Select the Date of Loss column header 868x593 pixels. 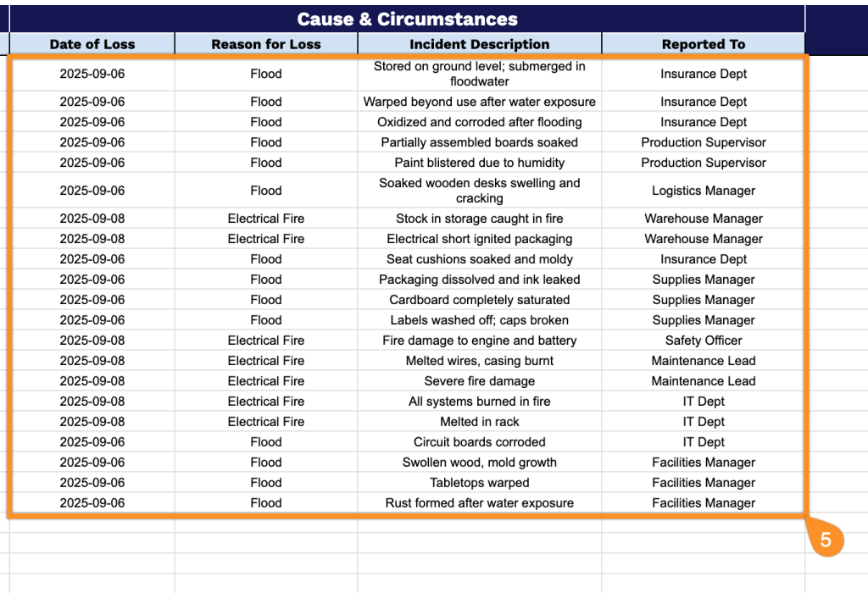pos(92,44)
